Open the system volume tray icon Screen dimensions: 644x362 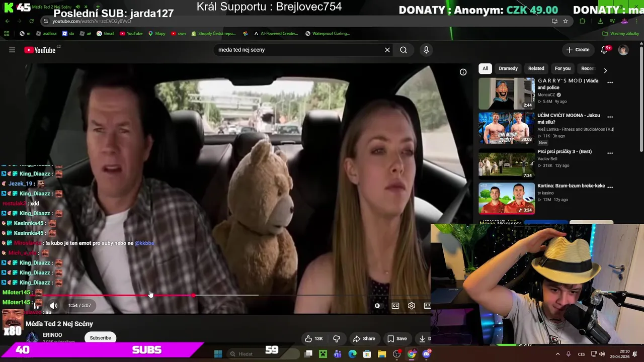click(x=602, y=354)
